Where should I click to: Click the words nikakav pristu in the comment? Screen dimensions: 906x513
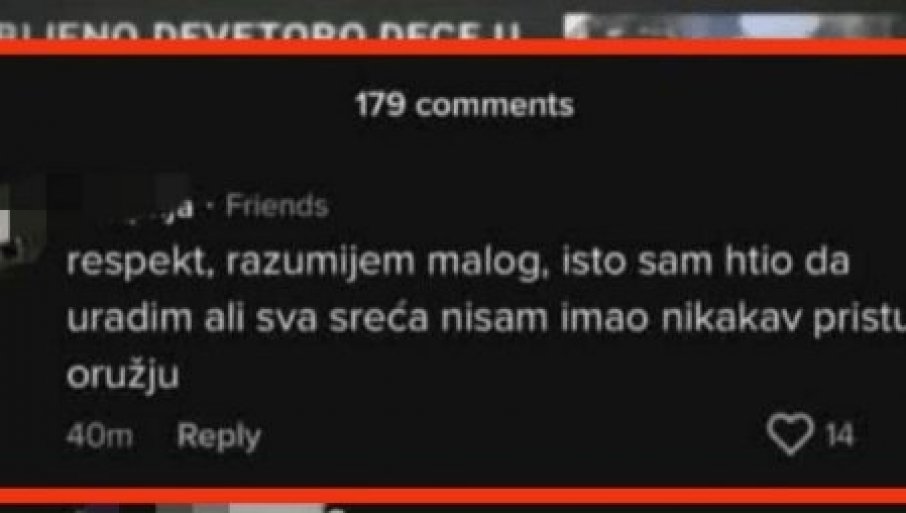pyautogui.click(x=784, y=319)
